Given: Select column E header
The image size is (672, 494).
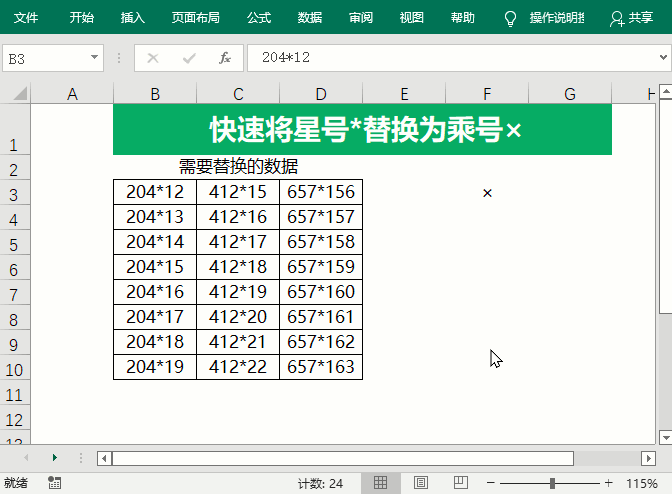Looking at the screenshot, I should pyautogui.click(x=404, y=93).
